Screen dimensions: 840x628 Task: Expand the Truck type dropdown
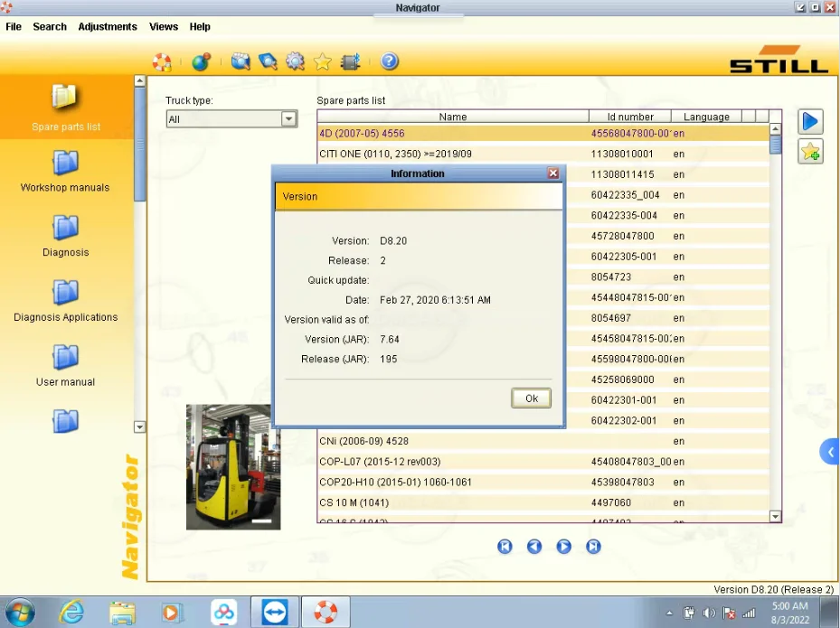click(x=288, y=119)
